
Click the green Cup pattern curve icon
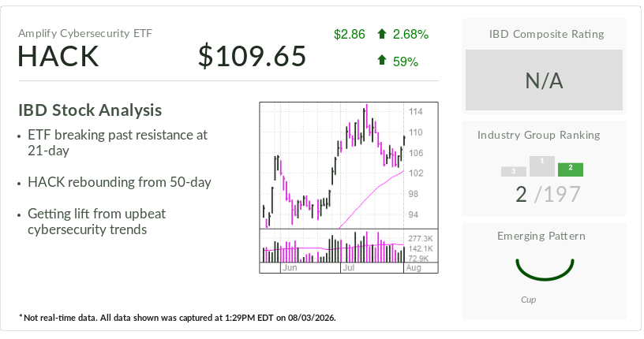pos(545,270)
